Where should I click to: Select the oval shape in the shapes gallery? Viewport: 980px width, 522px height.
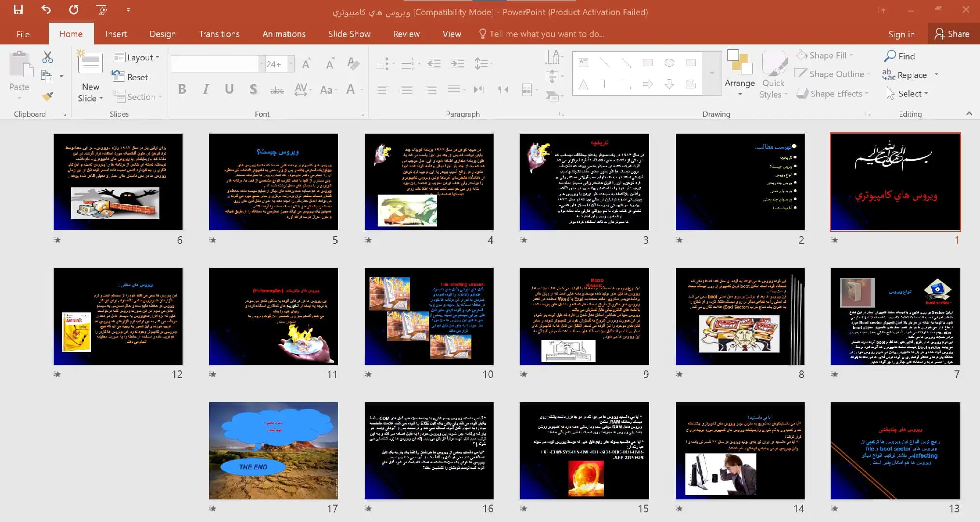(669, 63)
